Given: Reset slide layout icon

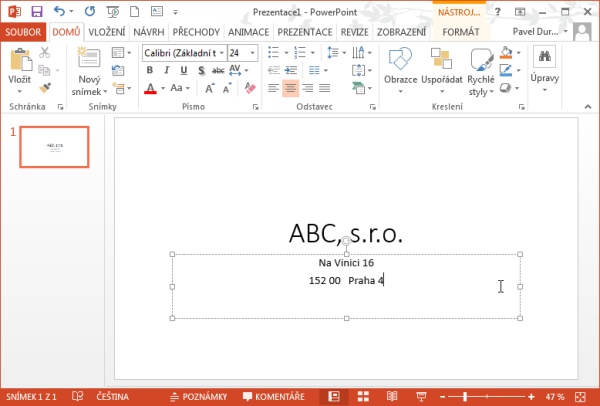Looking at the screenshot, I should pos(118,70).
